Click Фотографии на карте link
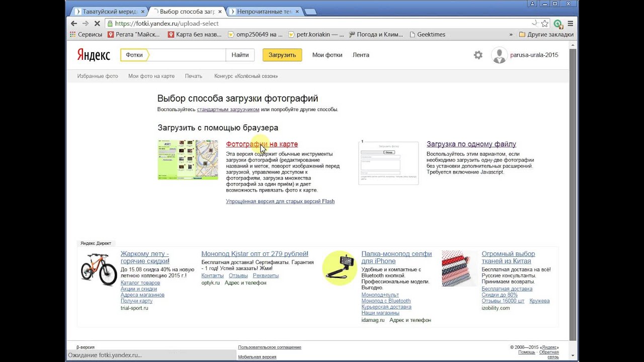 click(262, 144)
